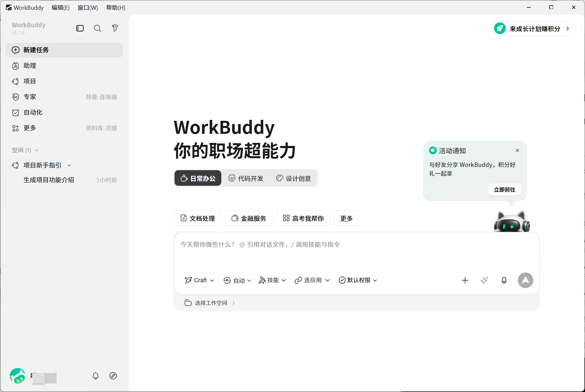585x392 pixels.
Task: Click the user avatar at bottom left
Action: (x=18, y=376)
